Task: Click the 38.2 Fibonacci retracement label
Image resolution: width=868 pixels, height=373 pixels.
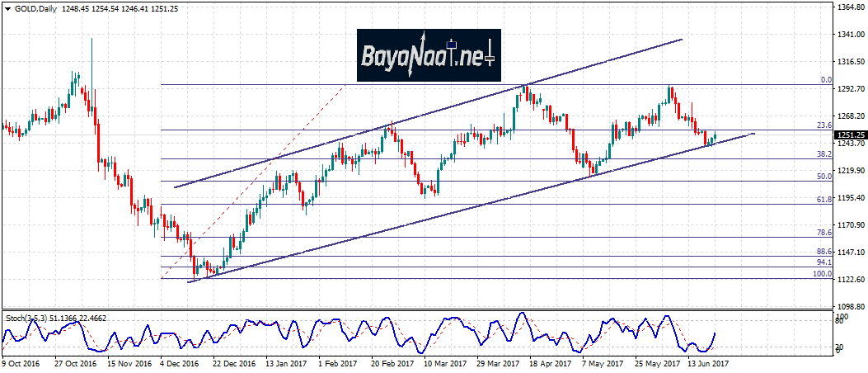Action: [x=824, y=154]
